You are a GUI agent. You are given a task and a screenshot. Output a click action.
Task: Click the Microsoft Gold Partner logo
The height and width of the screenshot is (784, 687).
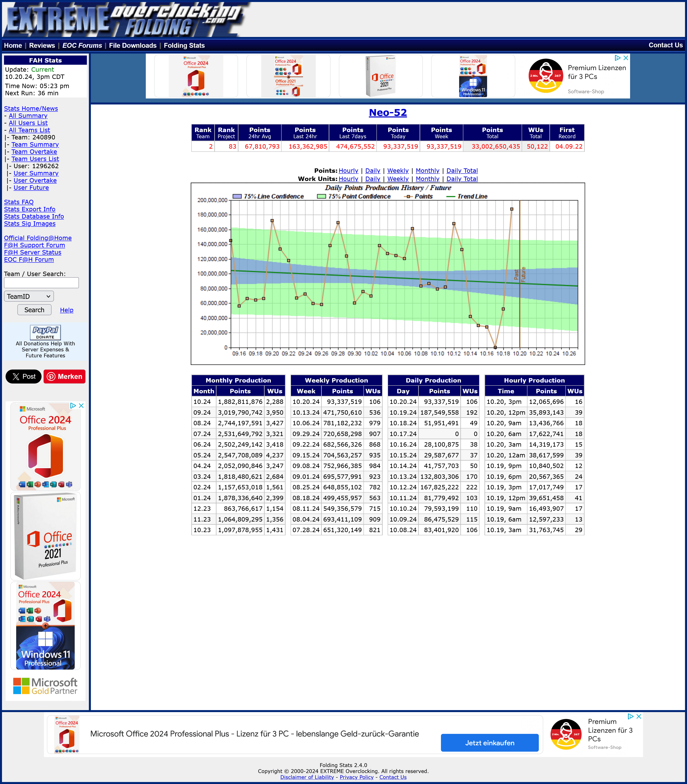pyautogui.click(x=45, y=686)
